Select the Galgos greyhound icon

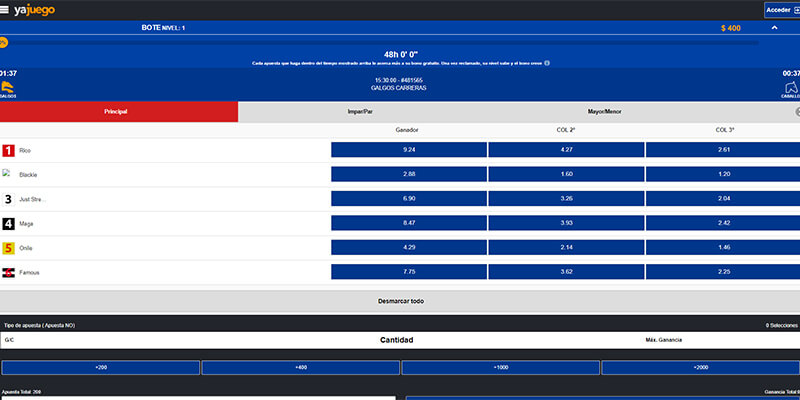(8, 89)
